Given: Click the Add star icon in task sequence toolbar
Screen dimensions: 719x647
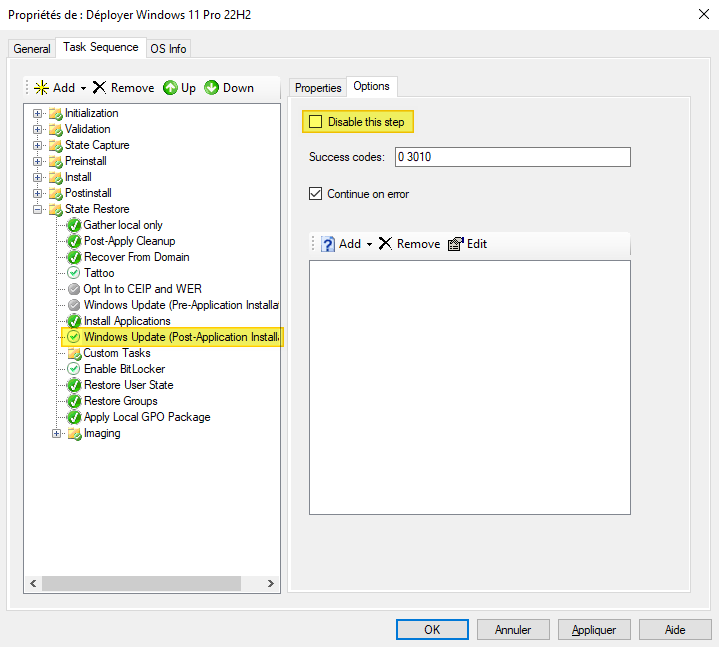Looking at the screenshot, I should coord(41,88).
